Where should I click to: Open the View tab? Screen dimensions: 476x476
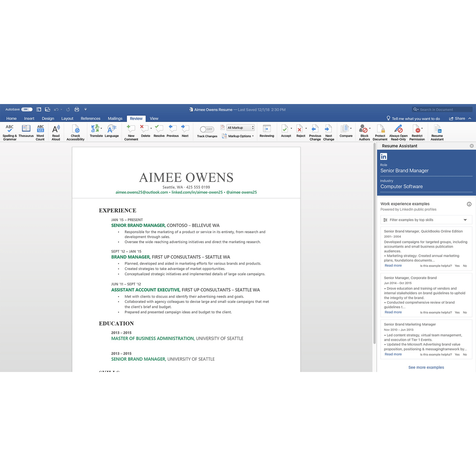(154, 118)
